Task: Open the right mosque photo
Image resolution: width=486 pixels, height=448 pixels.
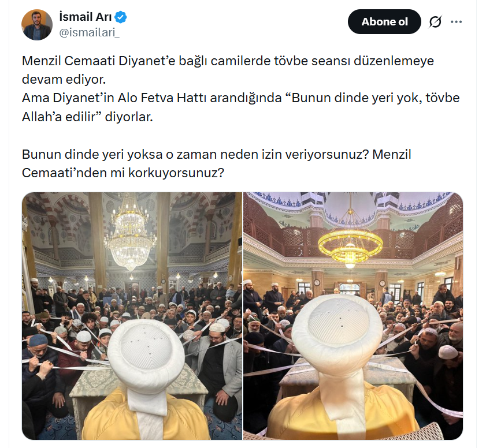Action: (x=353, y=316)
